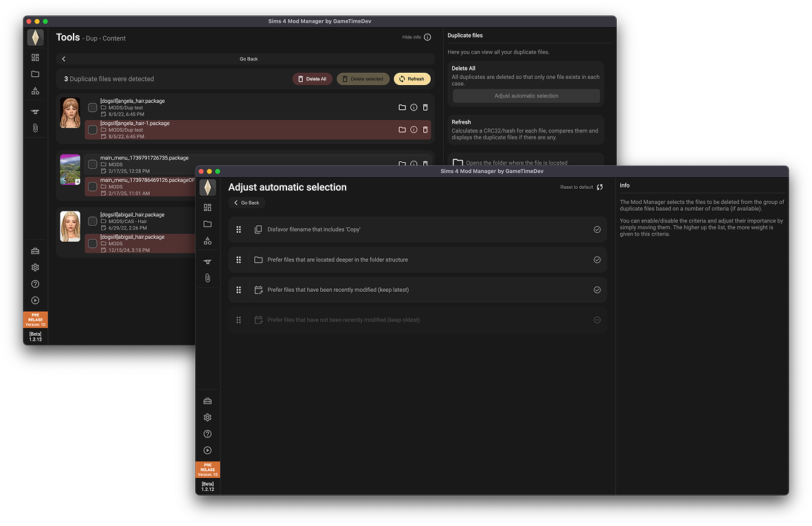Disable the Disfavor filename 'Copy' criteria
The height and width of the screenshot is (526, 812).
point(597,229)
